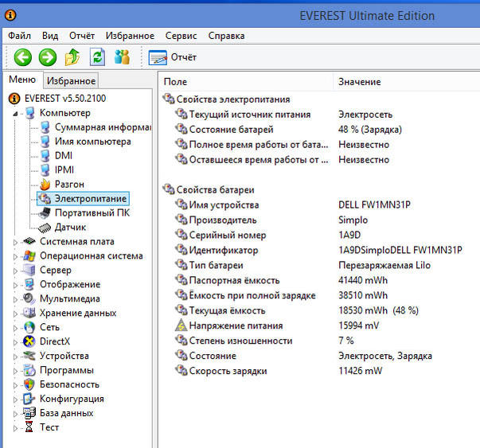Collapse the Компьютер tree node

click(15, 114)
